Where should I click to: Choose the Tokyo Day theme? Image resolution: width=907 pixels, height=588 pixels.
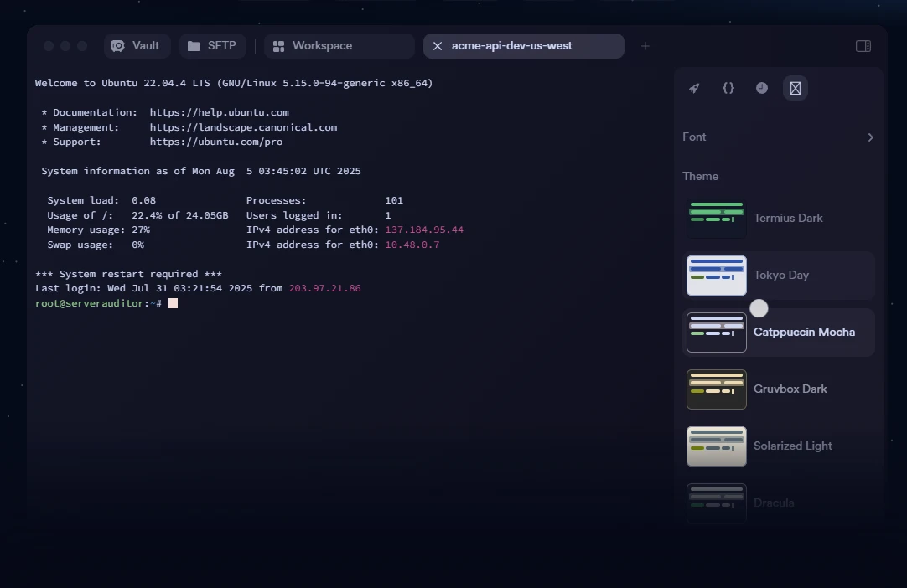779,276
